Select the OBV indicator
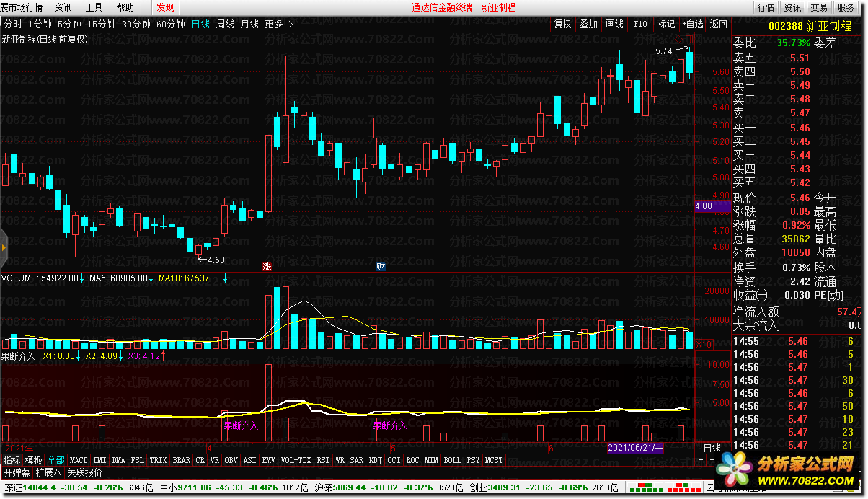The height and width of the screenshot is (499, 868). [x=231, y=460]
